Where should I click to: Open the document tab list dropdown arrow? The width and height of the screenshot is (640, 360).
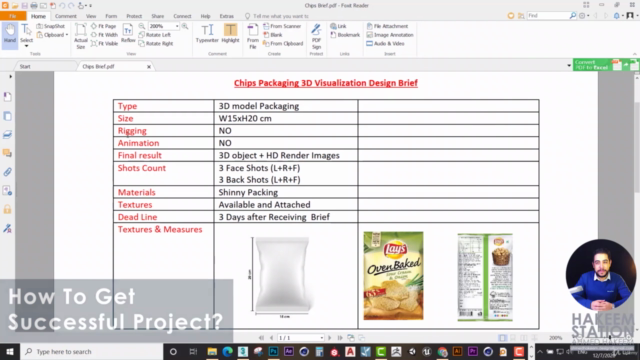click(x=569, y=65)
